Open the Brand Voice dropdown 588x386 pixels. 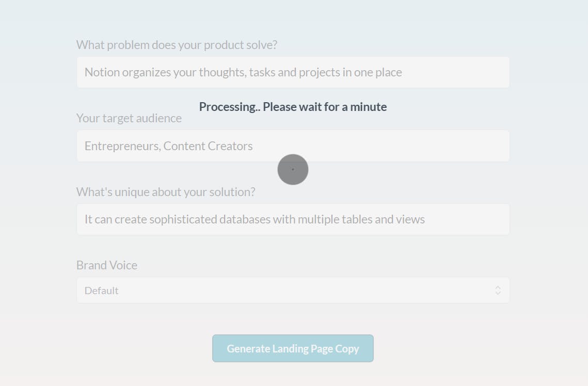click(x=293, y=290)
